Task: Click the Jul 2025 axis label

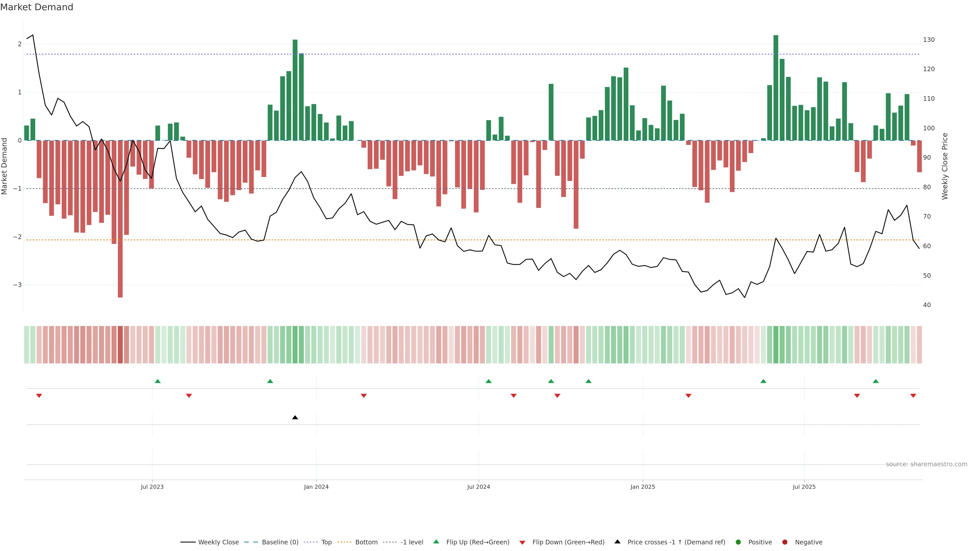Action: [x=804, y=487]
